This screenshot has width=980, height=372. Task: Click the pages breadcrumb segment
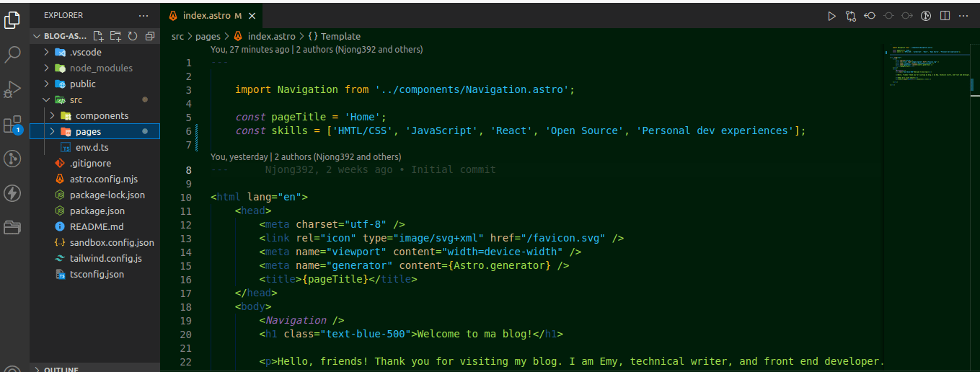pyautogui.click(x=208, y=36)
